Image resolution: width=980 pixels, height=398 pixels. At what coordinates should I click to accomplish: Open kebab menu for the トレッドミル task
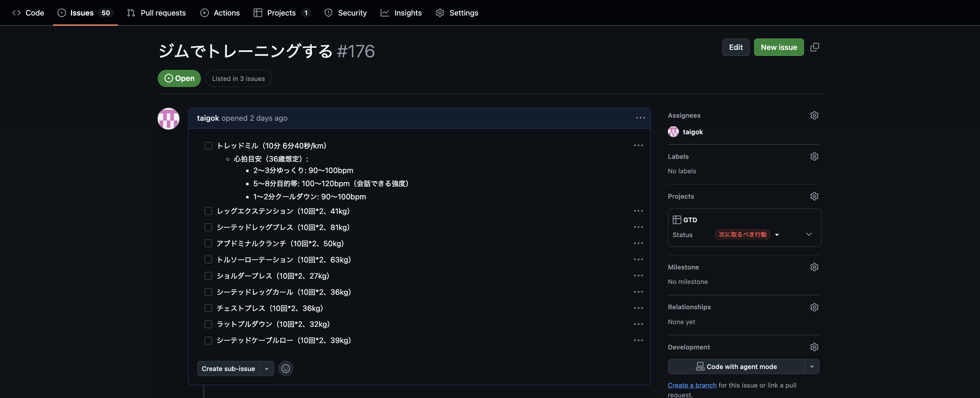coord(638,145)
